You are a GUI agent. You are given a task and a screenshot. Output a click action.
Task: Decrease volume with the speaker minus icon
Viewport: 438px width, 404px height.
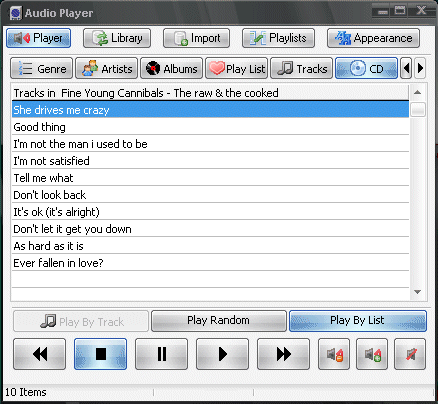334,354
